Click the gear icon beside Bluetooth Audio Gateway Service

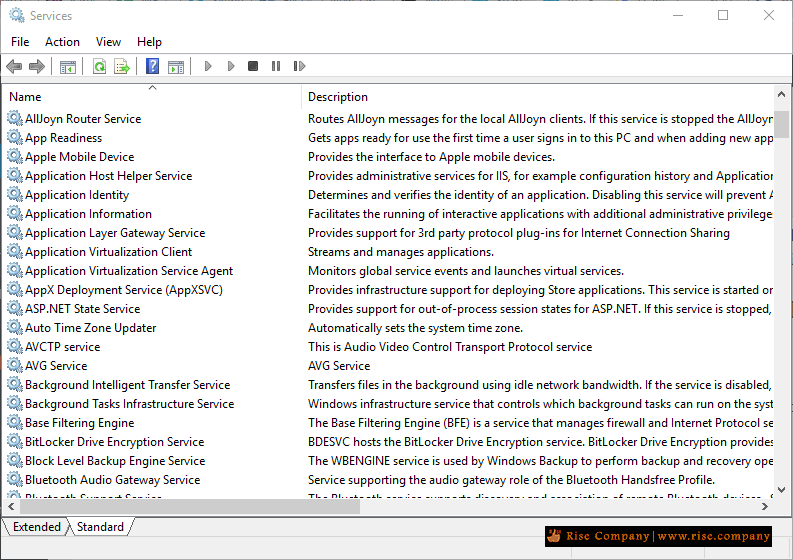(15, 479)
